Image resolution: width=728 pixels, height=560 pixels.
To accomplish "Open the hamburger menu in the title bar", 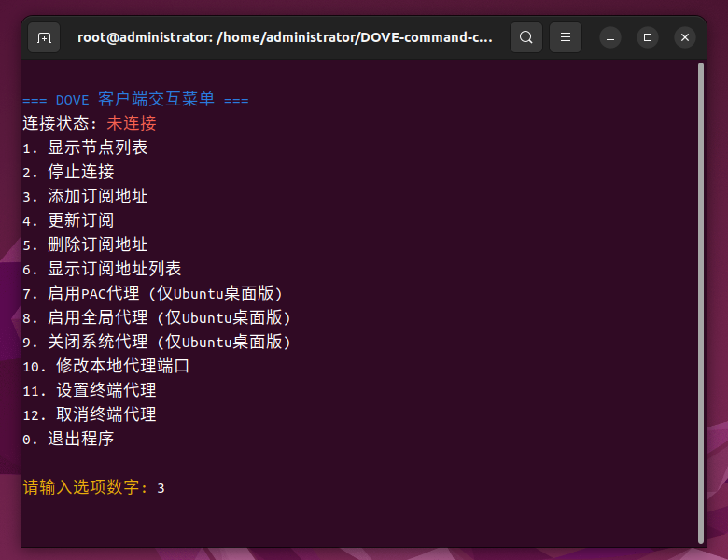I will [x=565, y=37].
